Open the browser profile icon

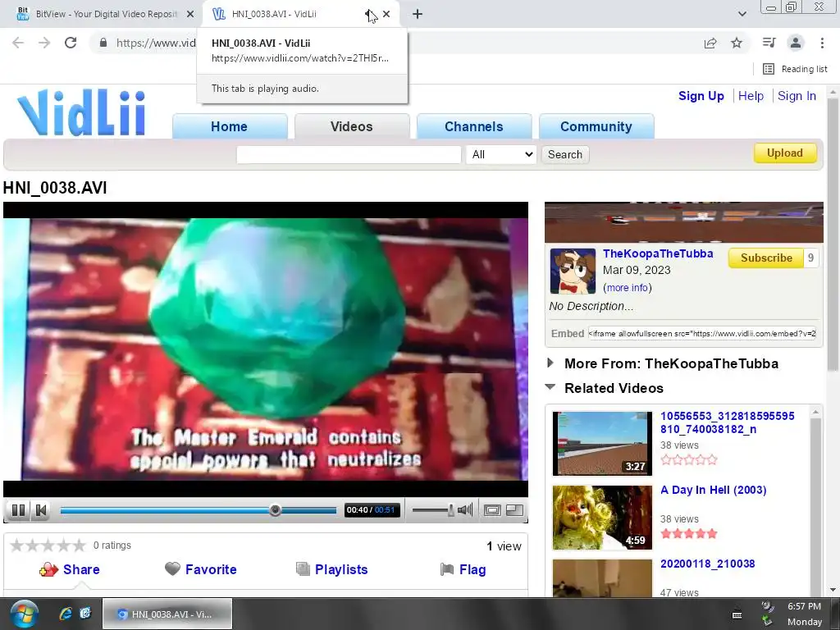(796, 43)
